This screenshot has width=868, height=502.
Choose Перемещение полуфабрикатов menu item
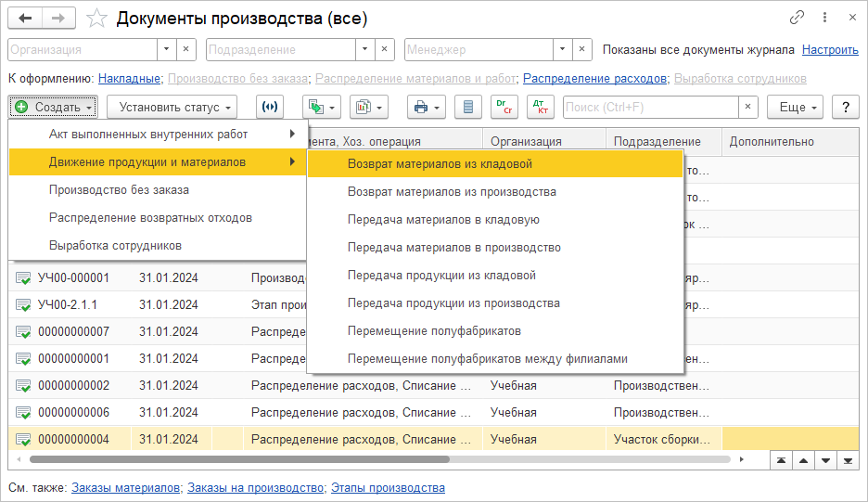click(x=434, y=331)
